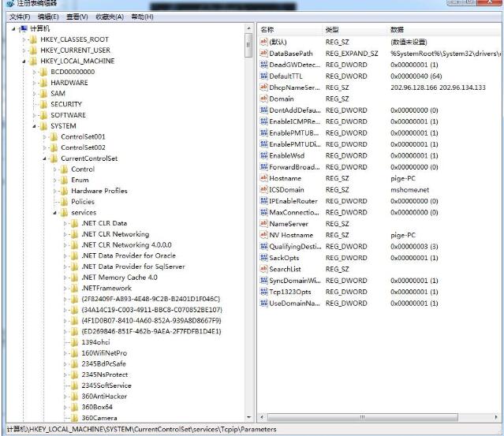The image size is (504, 436).
Task: Click the SOFTWARE key folder icon
Action: tap(44, 115)
